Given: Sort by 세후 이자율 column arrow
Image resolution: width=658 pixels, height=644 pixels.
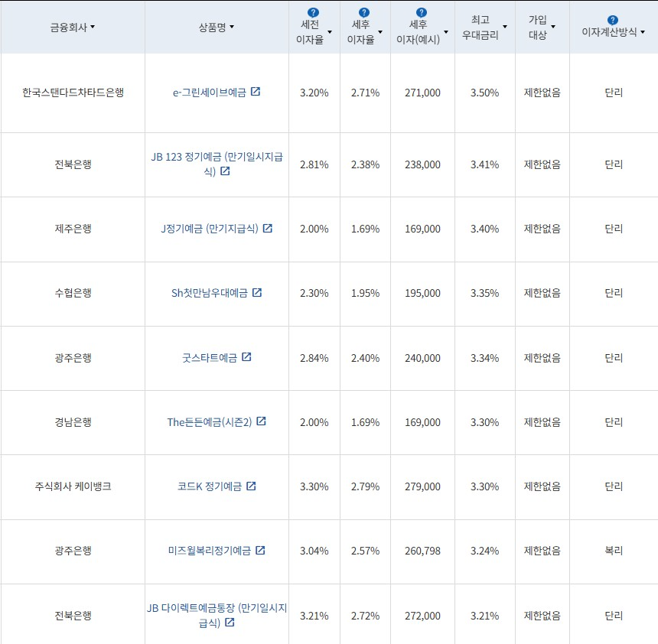Looking at the screenshot, I should pyautogui.click(x=380, y=32).
